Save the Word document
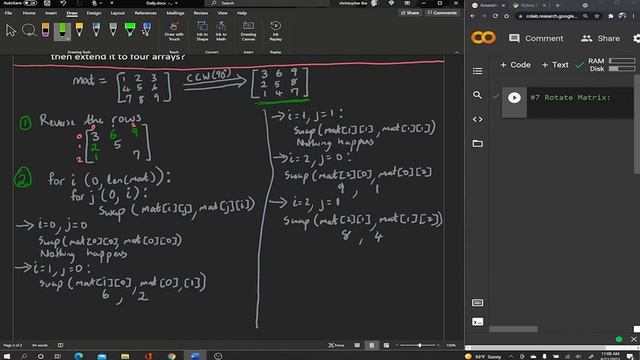The image size is (640, 360). pyautogui.click(x=47, y=3)
